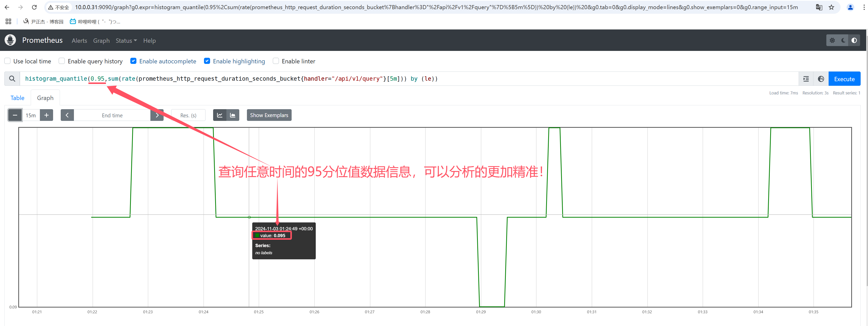Image resolution: width=868 pixels, height=326 pixels.
Task: Click the format expression icon
Action: 806,79
